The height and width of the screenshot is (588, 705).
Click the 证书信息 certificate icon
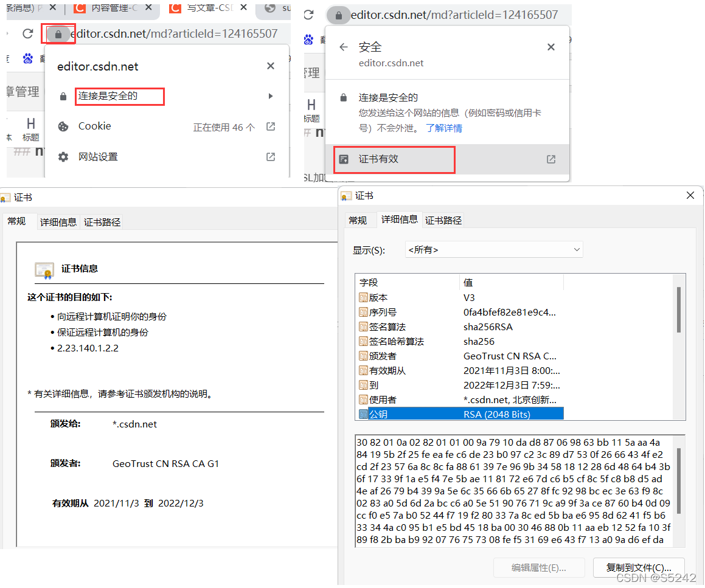[x=44, y=271]
